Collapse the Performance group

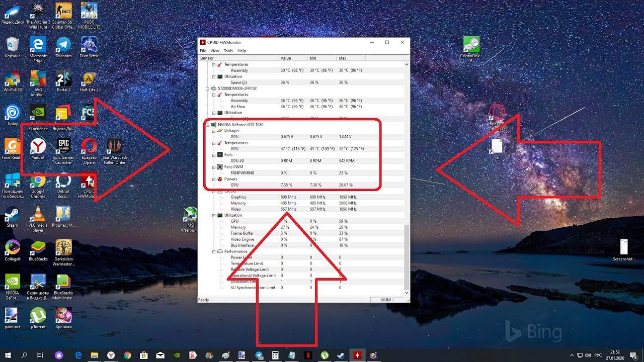214,251
